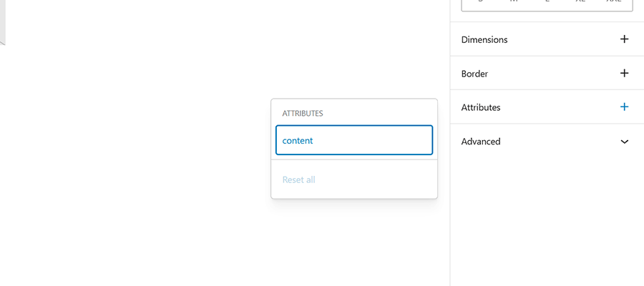Select the L size option

547,2
